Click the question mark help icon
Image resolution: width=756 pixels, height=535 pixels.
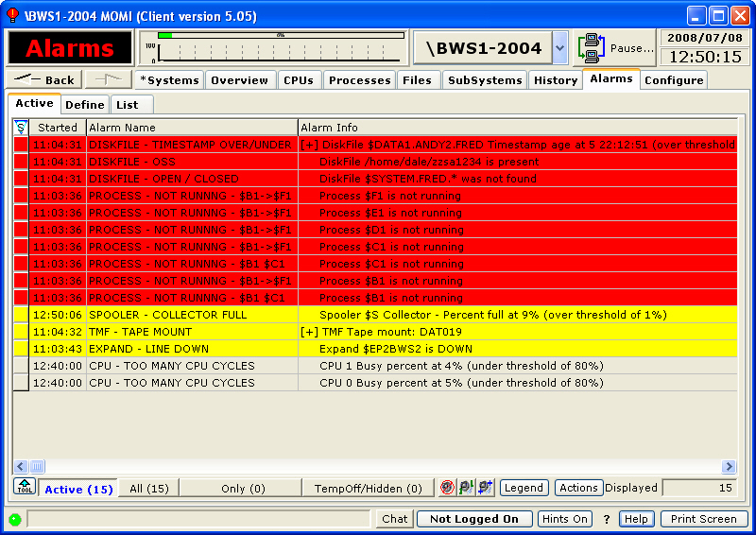click(x=607, y=519)
